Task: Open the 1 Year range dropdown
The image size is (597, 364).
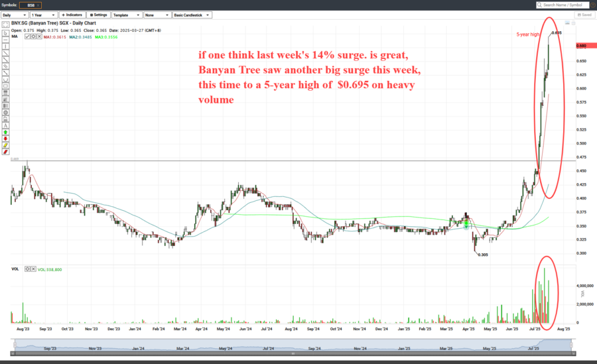Action: (x=44, y=15)
